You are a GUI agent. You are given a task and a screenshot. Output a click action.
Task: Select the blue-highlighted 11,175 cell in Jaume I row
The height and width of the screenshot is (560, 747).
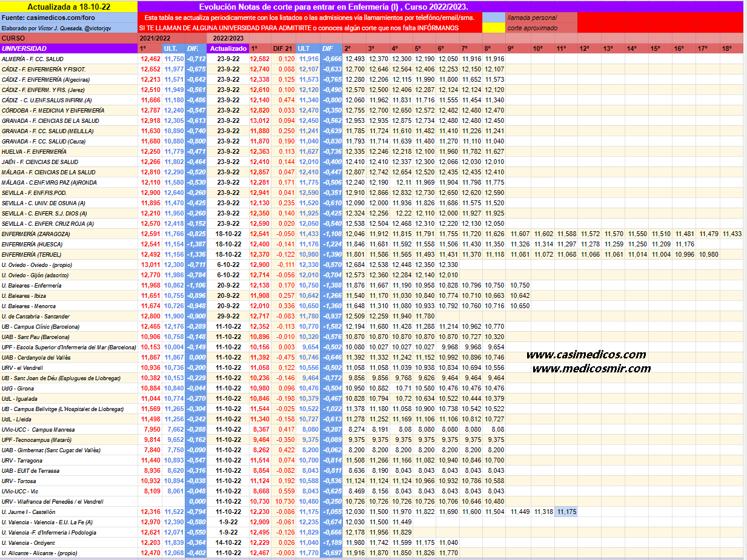click(x=567, y=512)
